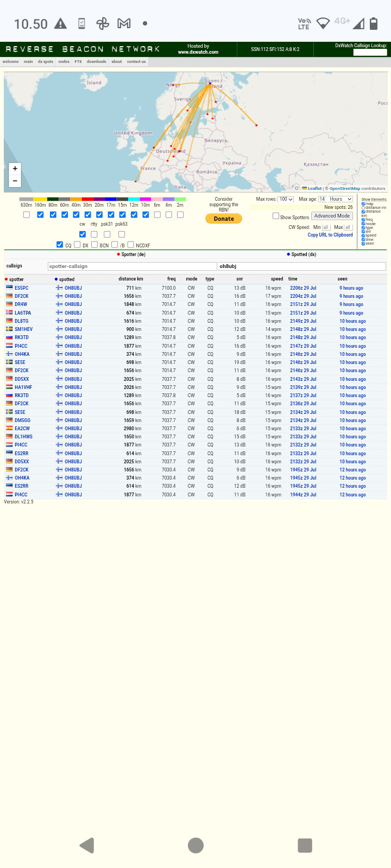The height and width of the screenshot is (868, 391).
Task: Open the contact us menu tab
Action: (x=136, y=62)
